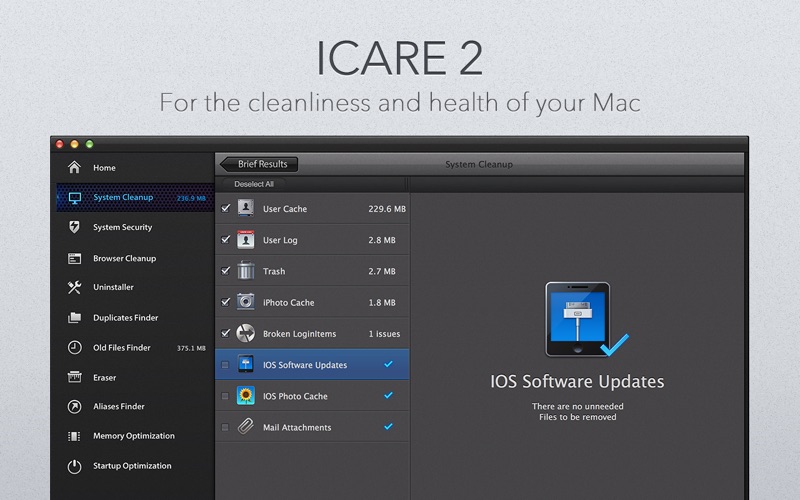The width and height of the screenshot is (800, 500).
Task: Uncheck the User Cache checkbox
Action: 226,208
